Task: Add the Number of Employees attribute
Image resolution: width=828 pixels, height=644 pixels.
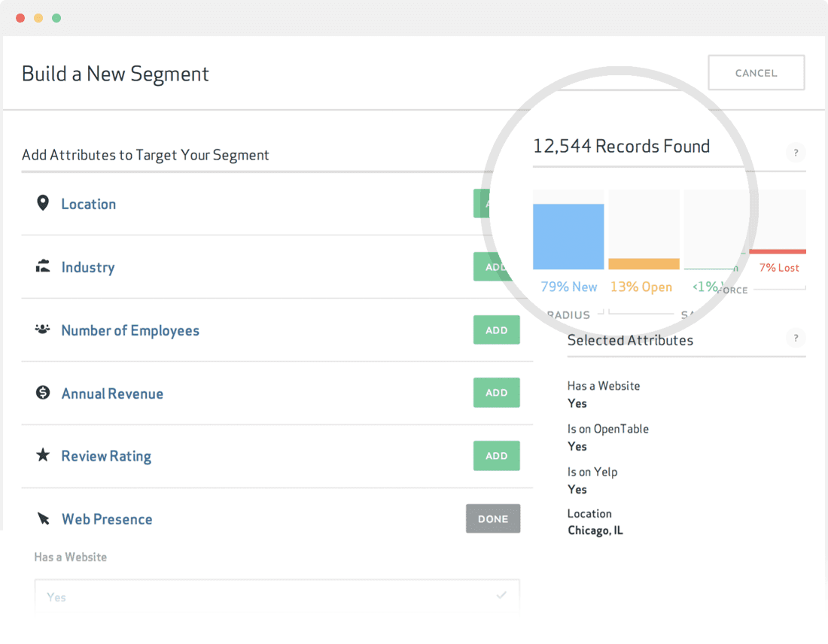Action: click(496, 330)
